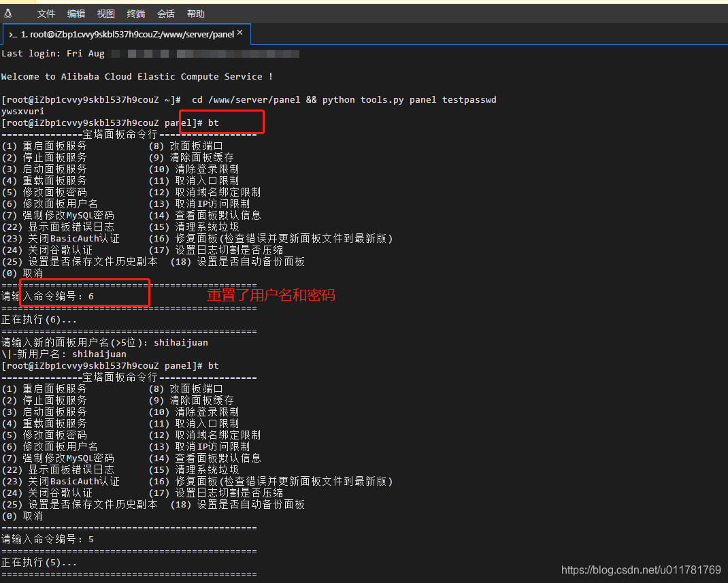Click the ywsxvuri output line
The width and height of the screenshot is (728, 583).
click(x=22, y=112)
